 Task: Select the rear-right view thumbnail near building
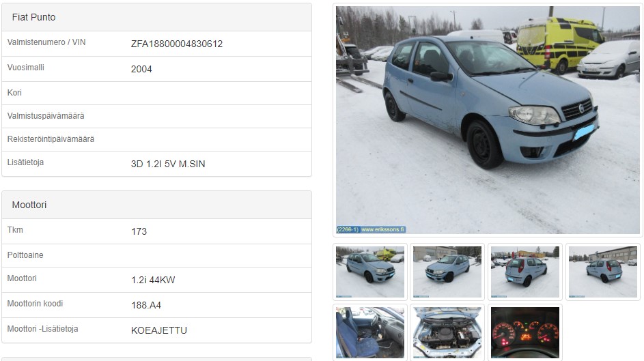[x=602, y=272]
